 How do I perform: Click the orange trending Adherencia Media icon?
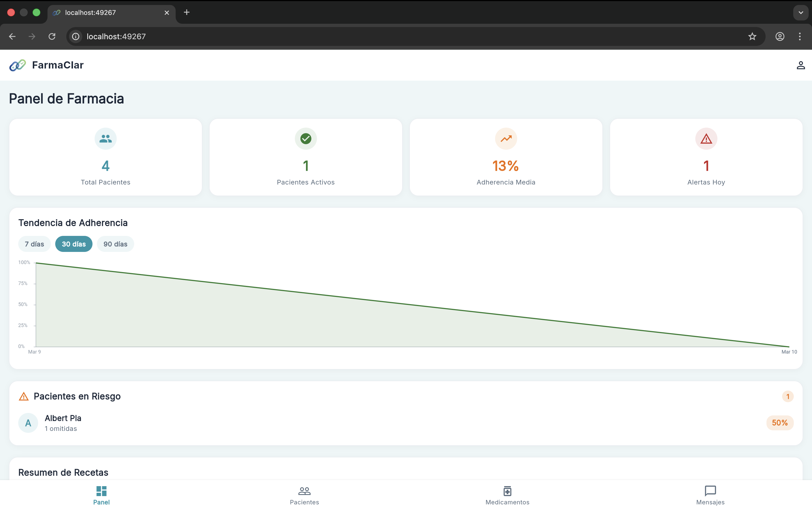click(506, 139)
